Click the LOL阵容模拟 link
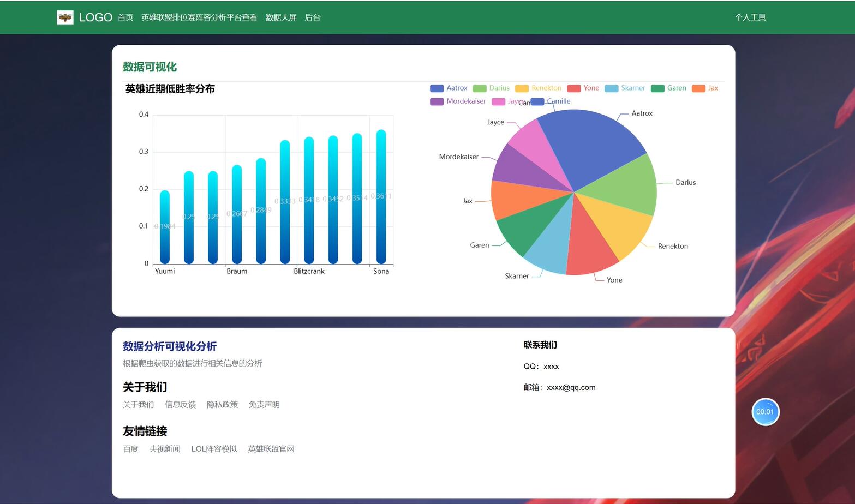 [x=214, y=448]
